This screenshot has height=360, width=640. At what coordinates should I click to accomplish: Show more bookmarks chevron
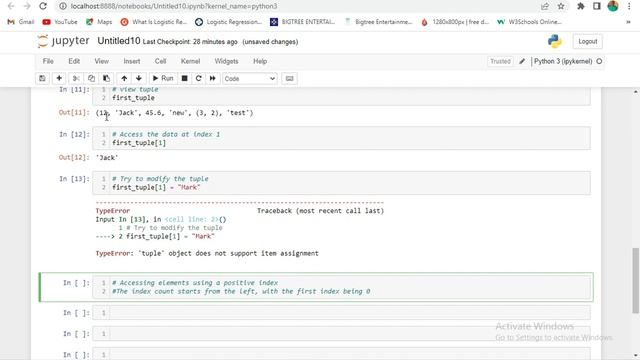point(628,22)
